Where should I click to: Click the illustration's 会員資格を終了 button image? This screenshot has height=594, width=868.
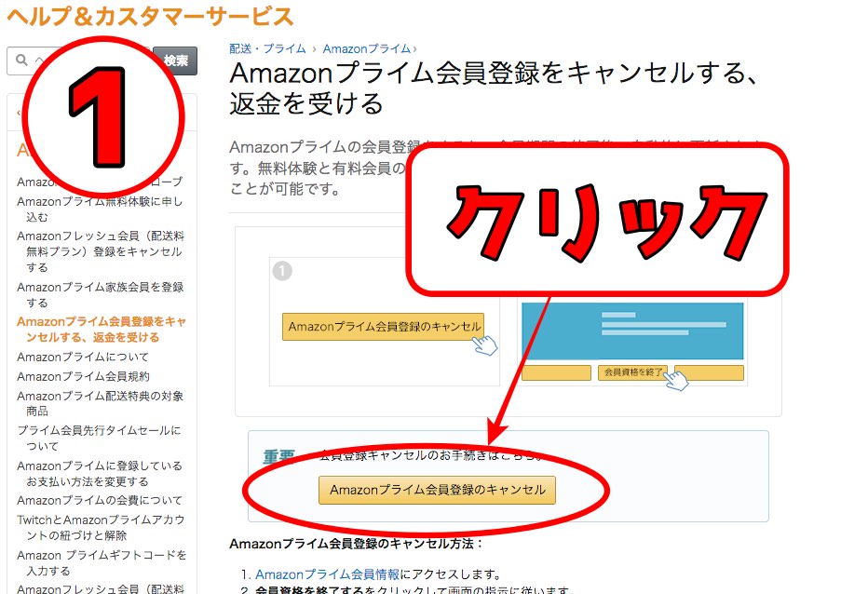632,372
